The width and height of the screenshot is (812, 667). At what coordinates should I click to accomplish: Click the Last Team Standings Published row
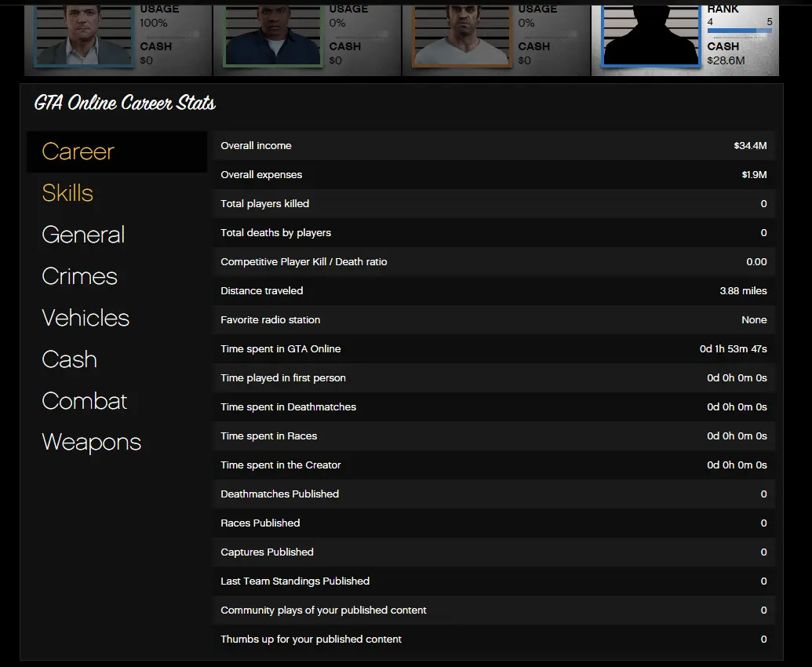click(x=494, y=581)
